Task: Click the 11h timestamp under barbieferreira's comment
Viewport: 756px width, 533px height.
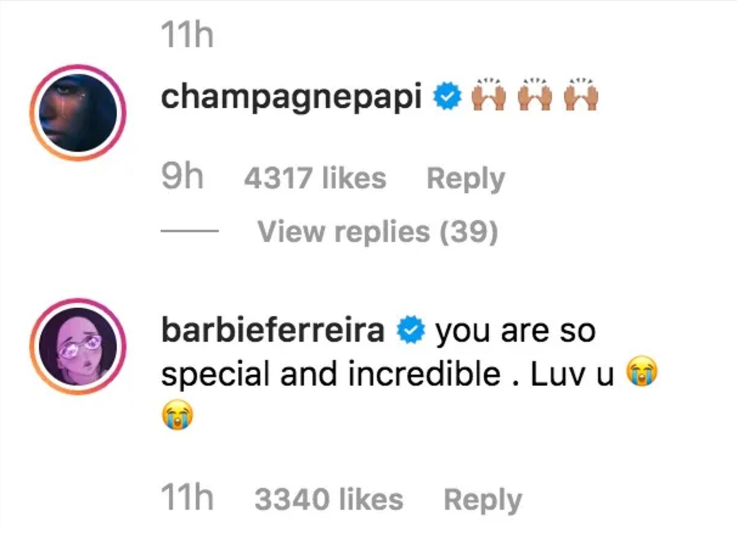Action: 187,498
